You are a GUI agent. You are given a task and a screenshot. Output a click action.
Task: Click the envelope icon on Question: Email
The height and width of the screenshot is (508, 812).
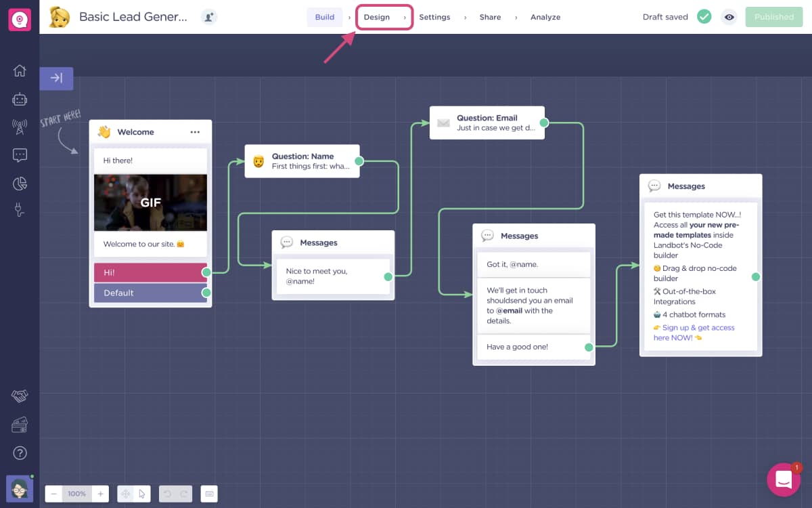point(443,123)
